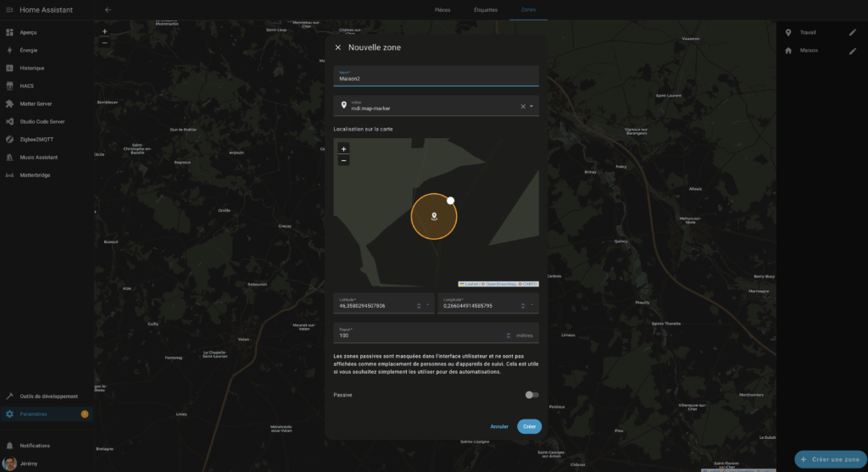Viewport: 868px width, 472px height.
Task: Click the latitude field stepper arrows
Action: 419,306
